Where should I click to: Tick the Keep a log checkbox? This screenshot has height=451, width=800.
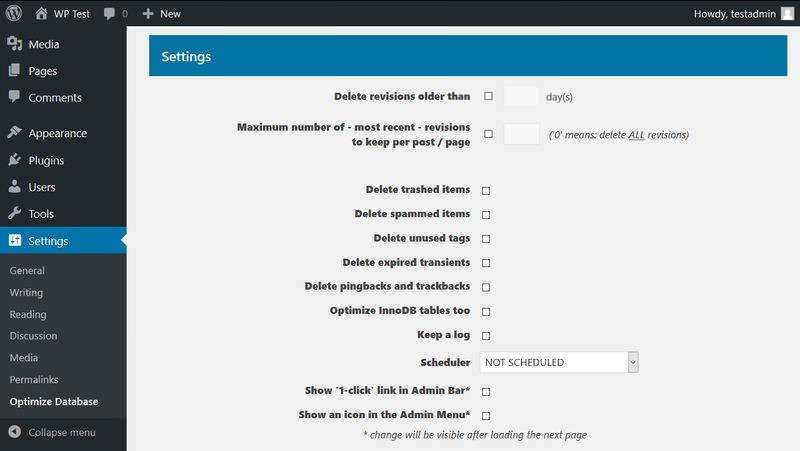coord(486,336)
